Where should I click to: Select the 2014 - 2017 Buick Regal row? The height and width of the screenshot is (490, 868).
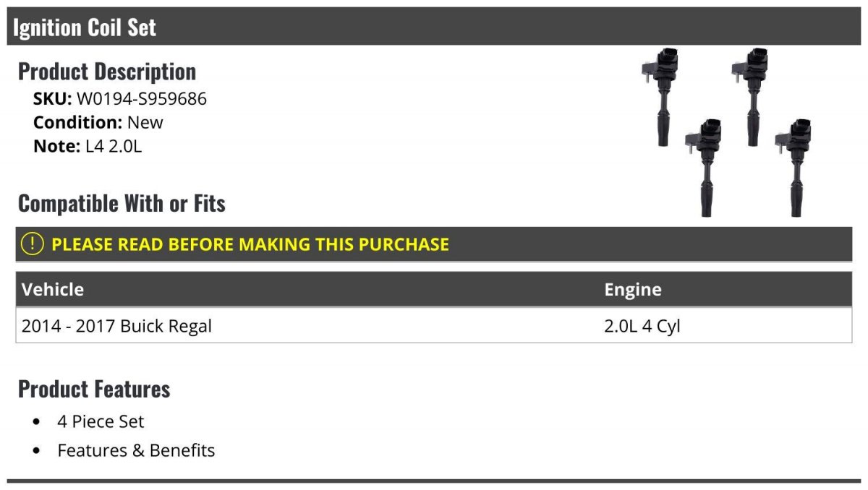(434, 325)
